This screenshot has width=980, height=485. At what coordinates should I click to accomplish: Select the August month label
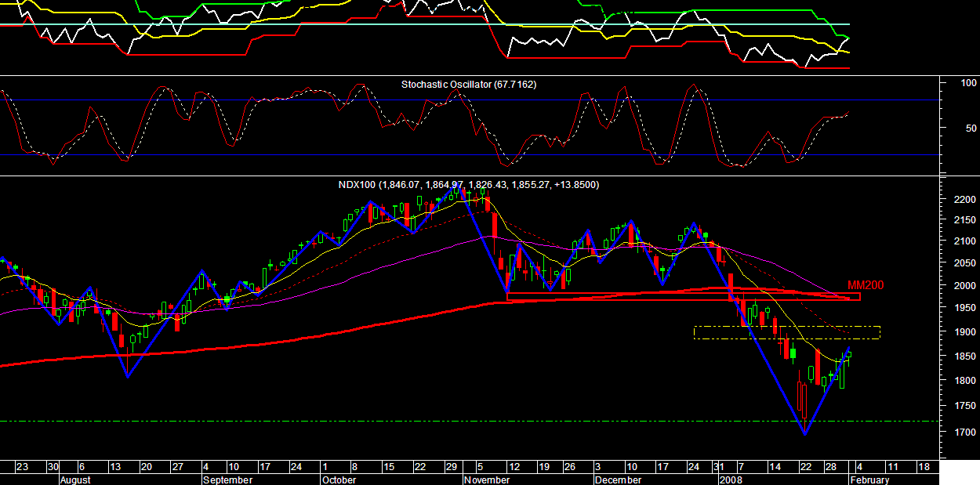[x=74, y=480]
